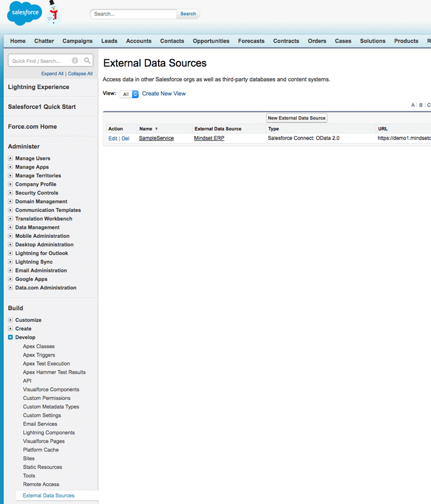Viewport: 431px width, 504px height.
Task: Switch to the Accounts tab
Action: [138, 41]
